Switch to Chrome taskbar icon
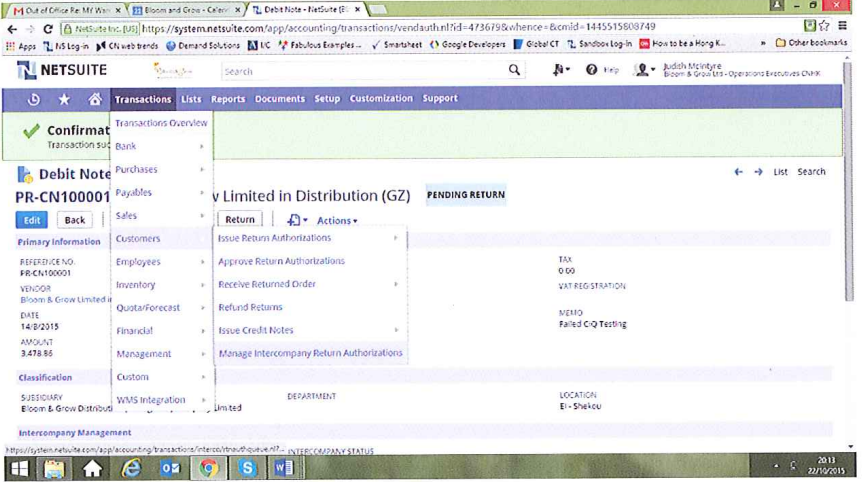The width and height of the screenshot is (864, 482). [x=208, y=468]
